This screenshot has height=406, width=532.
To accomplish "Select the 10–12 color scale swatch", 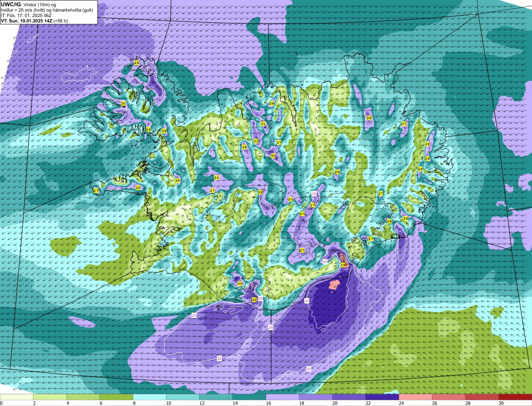I will pos(183,397).
